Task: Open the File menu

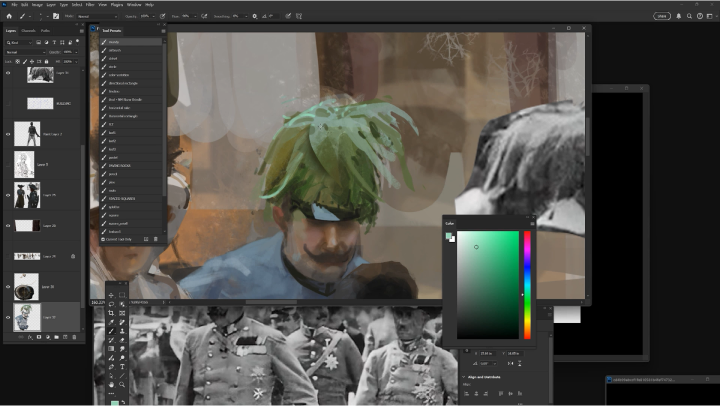Action: [x=14, y=5]
